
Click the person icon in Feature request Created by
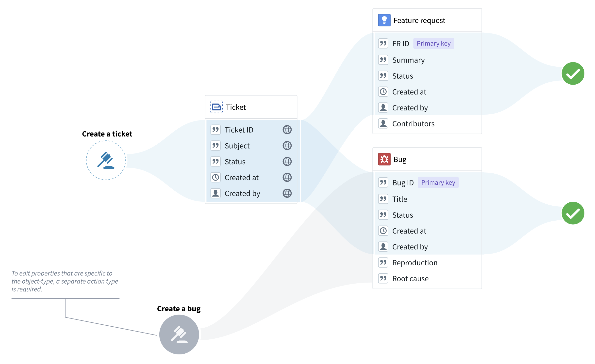pos(383,107)
